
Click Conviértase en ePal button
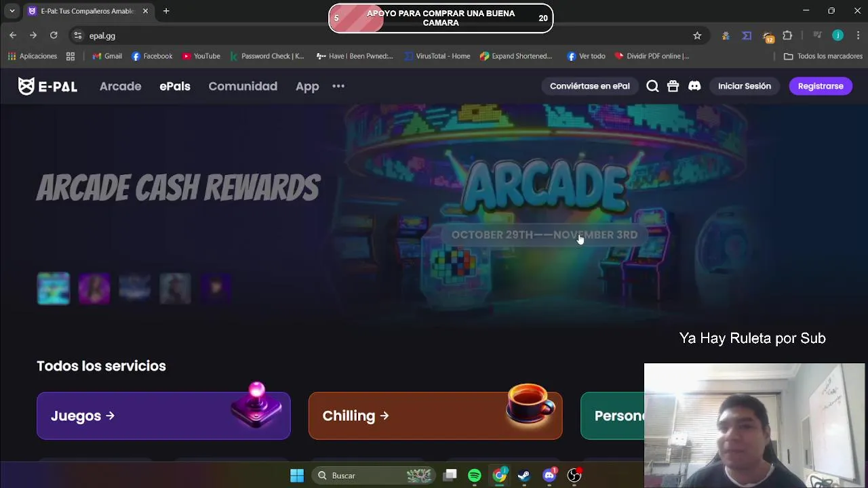click(x=590, y=86)
